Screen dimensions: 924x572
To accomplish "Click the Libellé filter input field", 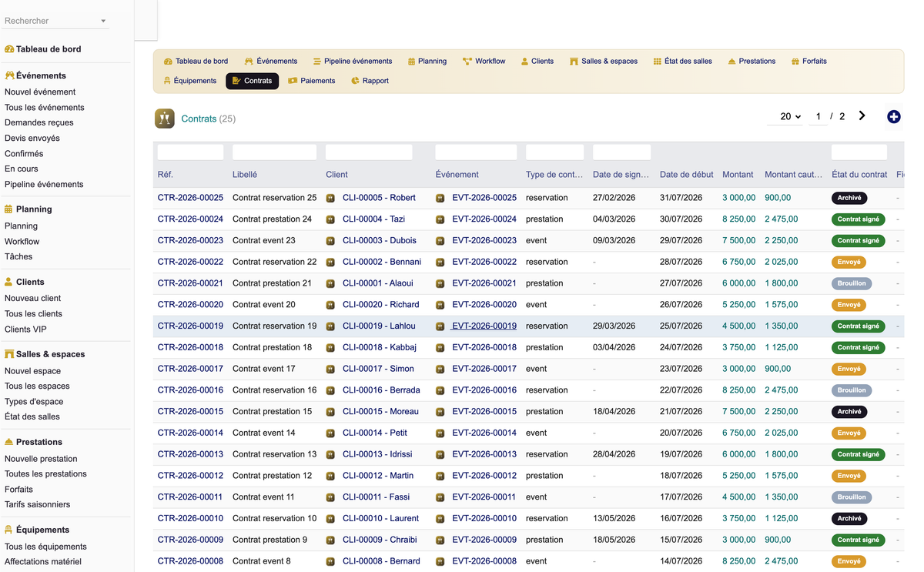I will click(274, 152).
